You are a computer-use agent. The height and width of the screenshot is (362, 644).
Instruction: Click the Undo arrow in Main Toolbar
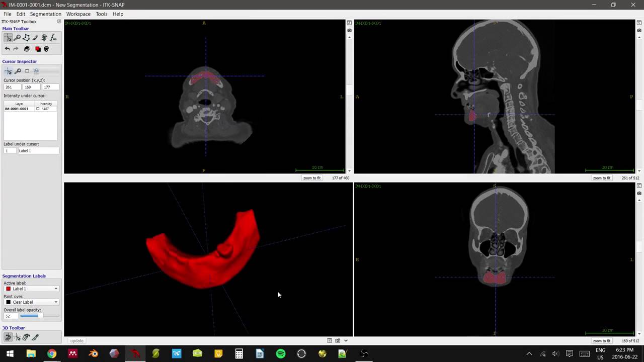coord(8,49)
